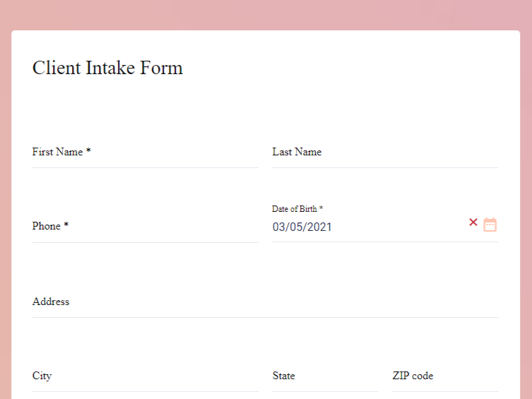Click the asterisk next to Phone
The image size is (532, 399).
pyautogui.click(x=66, y=226)
